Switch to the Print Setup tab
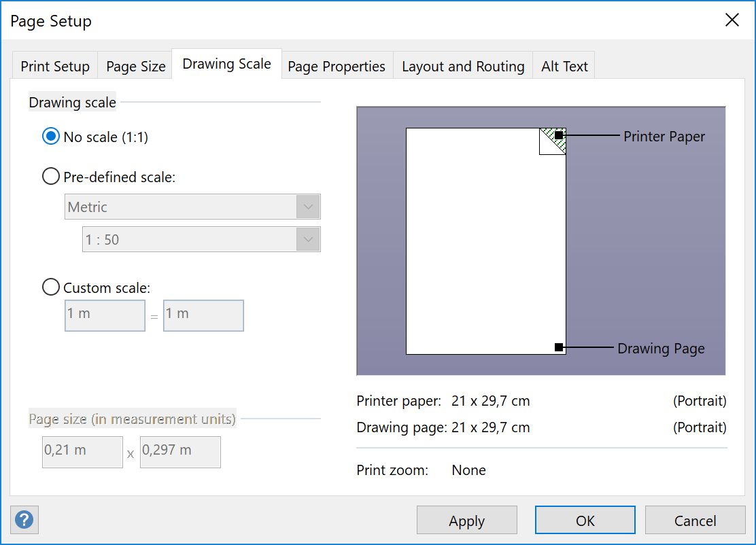 click(x=55, y=66)
